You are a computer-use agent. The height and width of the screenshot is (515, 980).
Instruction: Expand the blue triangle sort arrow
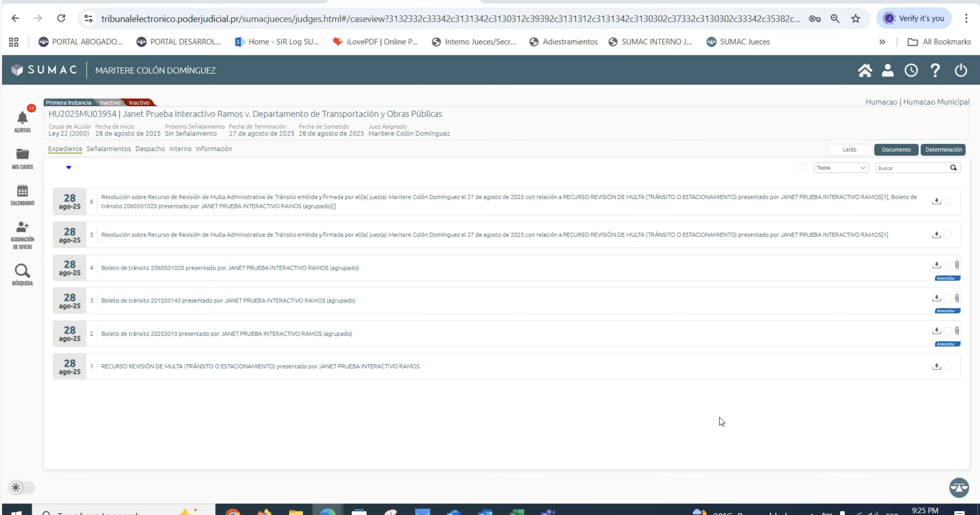pos(69,167)
